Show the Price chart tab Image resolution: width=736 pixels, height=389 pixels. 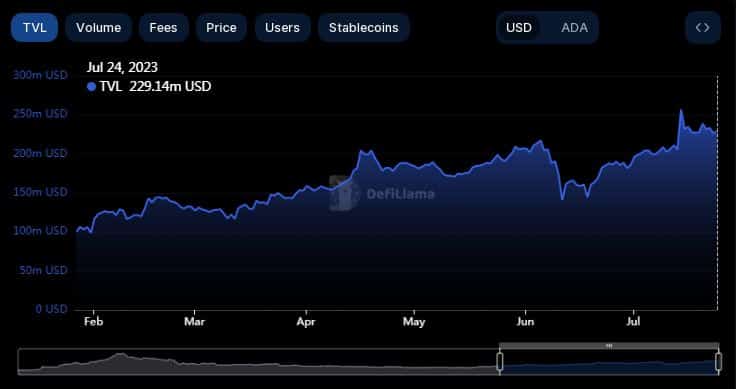coord(221,28)
